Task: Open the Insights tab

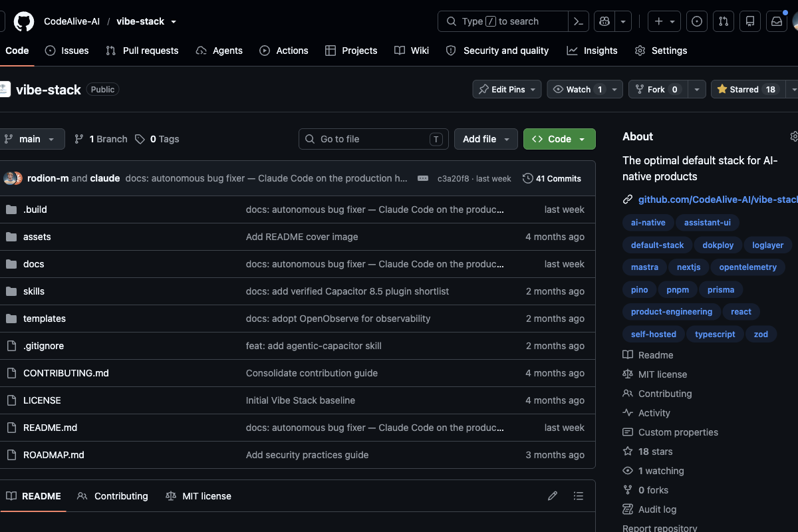Action: click(x=593, y=51)
